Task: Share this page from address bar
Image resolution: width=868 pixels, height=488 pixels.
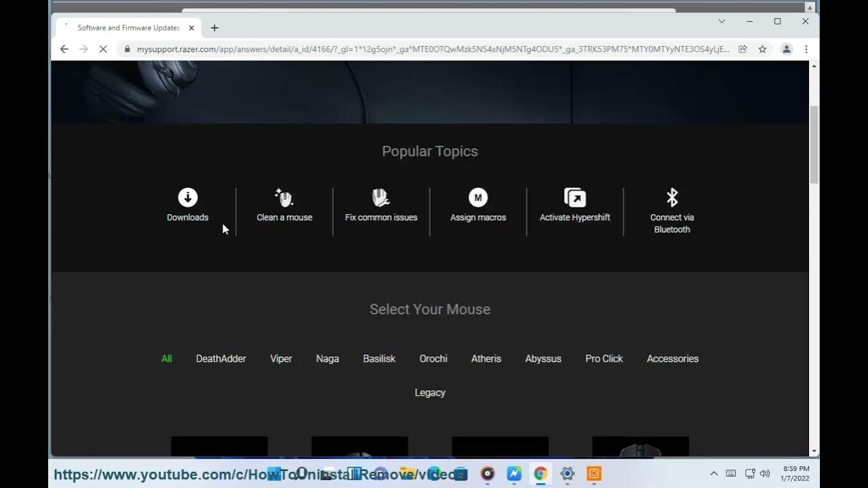Action: 743,49
